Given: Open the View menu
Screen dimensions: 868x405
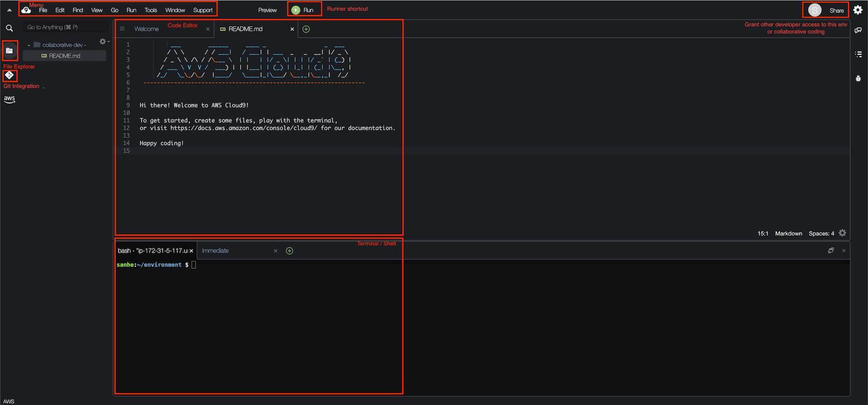Looking at the screenshot, I should click(97, 10).
